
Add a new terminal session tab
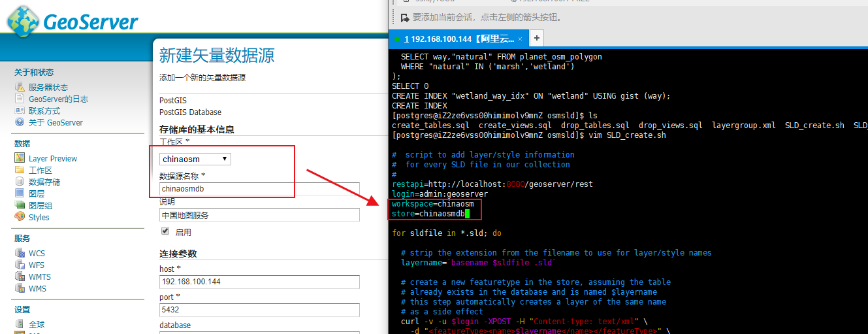(x=536, y=38)
